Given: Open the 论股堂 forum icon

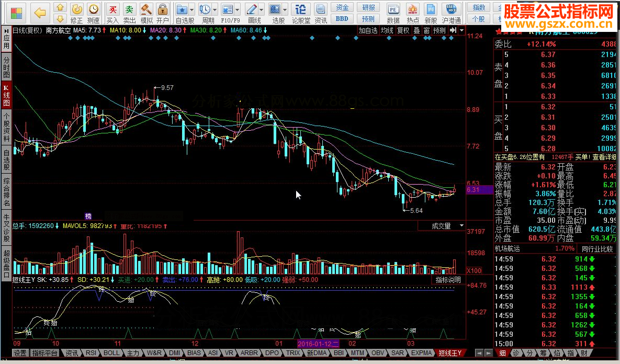Looking at the screenshot, I should click(x=300, y=14).
